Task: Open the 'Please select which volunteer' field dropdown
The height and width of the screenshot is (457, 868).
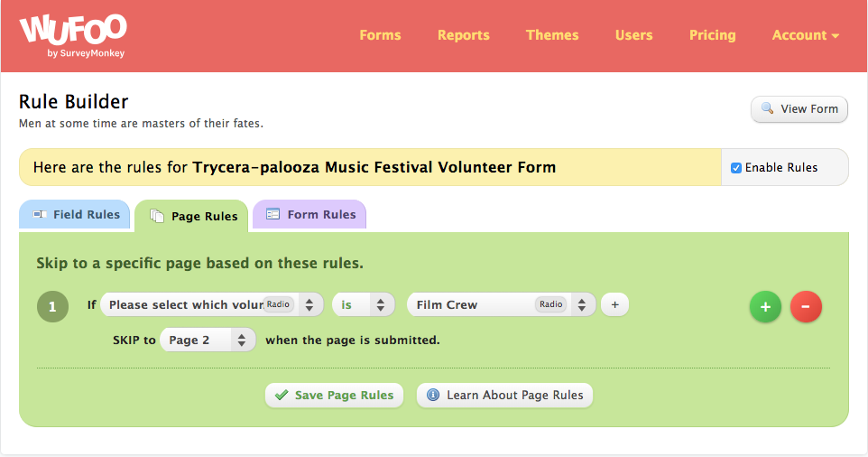Action: click(212, 304)
